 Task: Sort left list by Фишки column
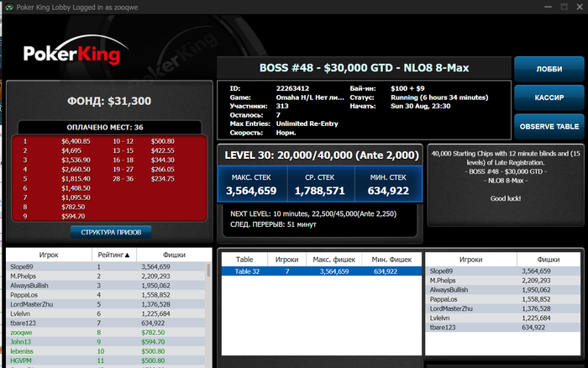(x=174, y=255)
